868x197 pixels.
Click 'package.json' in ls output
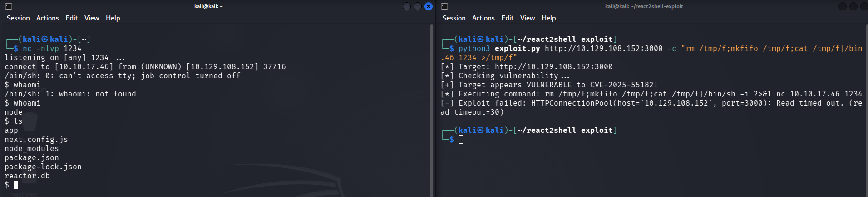(x=32, y=158)
